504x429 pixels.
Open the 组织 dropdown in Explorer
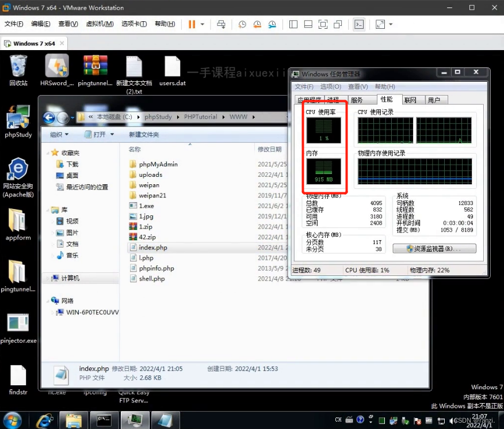[x=59, y=134]
